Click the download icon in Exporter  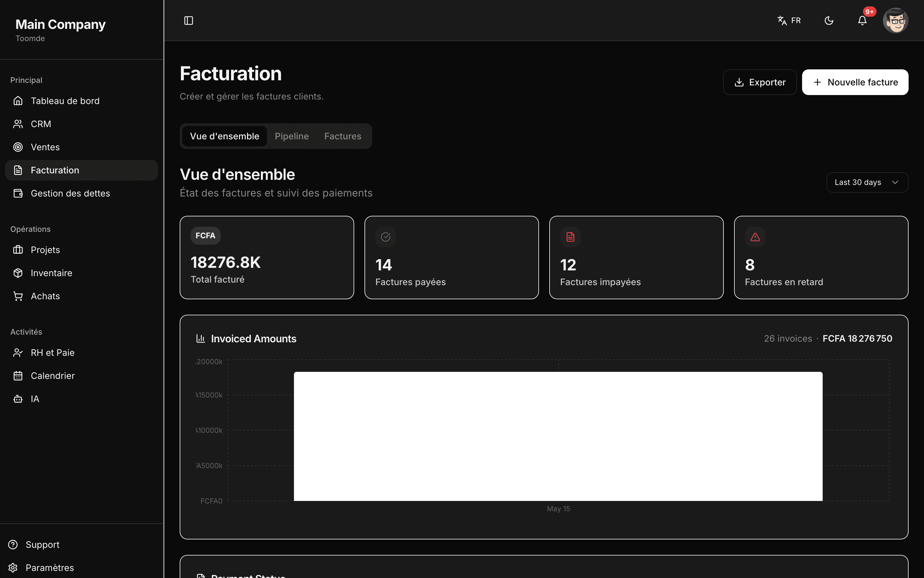739,82
